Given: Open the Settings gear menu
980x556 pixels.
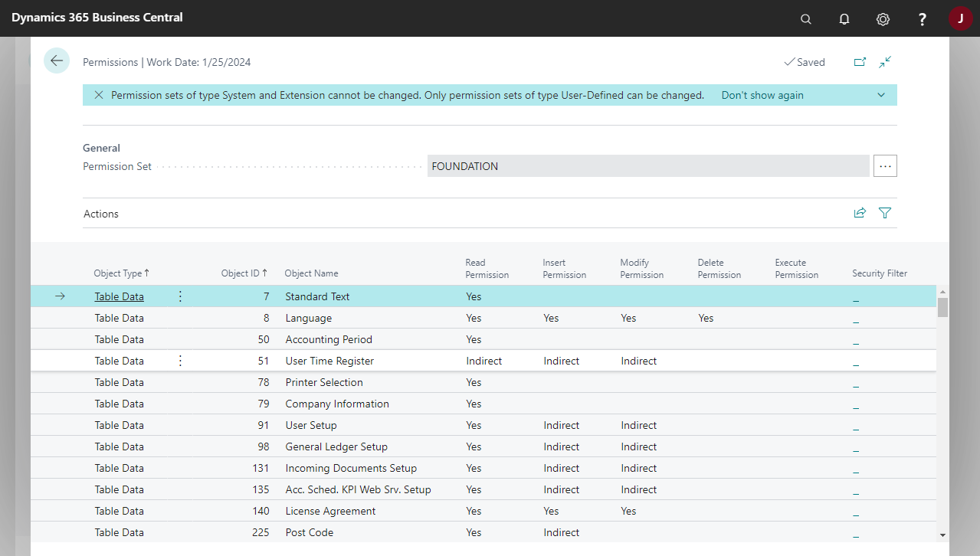Looking at the screenshot, I should [x=883, y=18].
